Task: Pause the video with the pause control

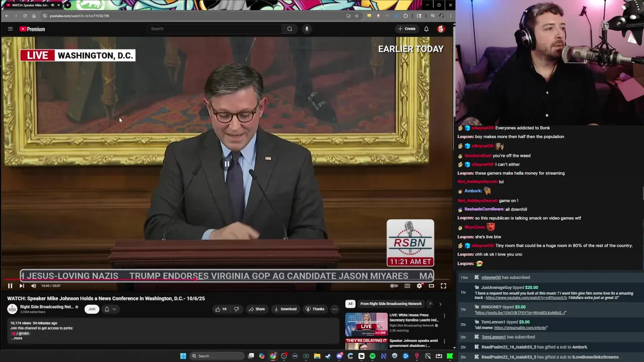Action: pyautogui.click(x=10, y=286)
